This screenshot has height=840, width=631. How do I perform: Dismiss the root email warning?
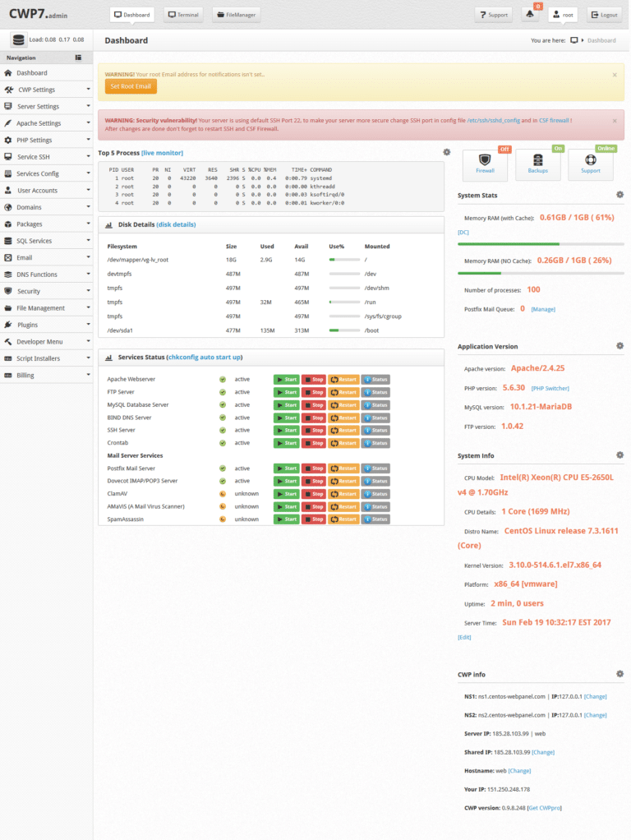click(x=615, y=75)
